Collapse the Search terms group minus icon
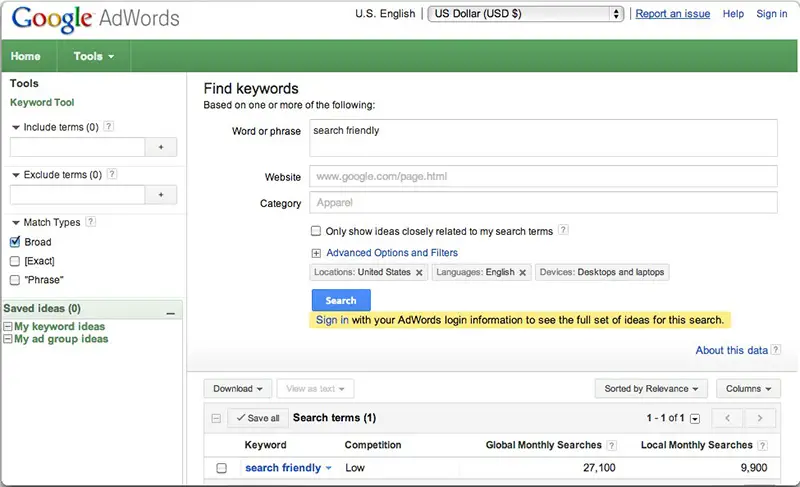The height and width of the screenshot is (487, 800). pos(216,419)
